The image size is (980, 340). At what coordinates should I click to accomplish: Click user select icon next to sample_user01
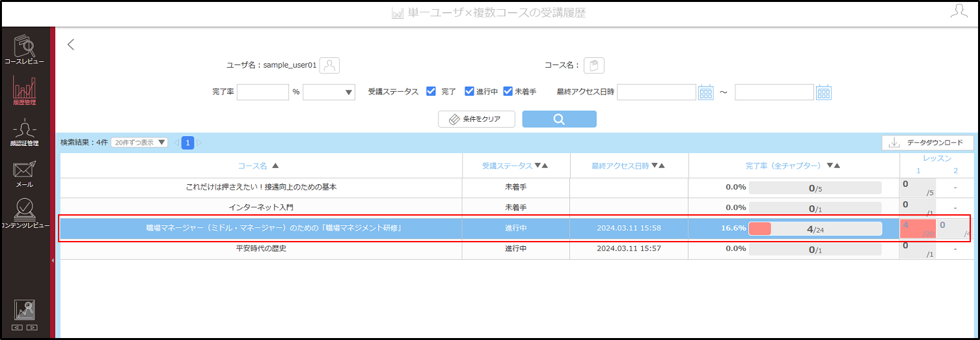(x=330, y=65)
